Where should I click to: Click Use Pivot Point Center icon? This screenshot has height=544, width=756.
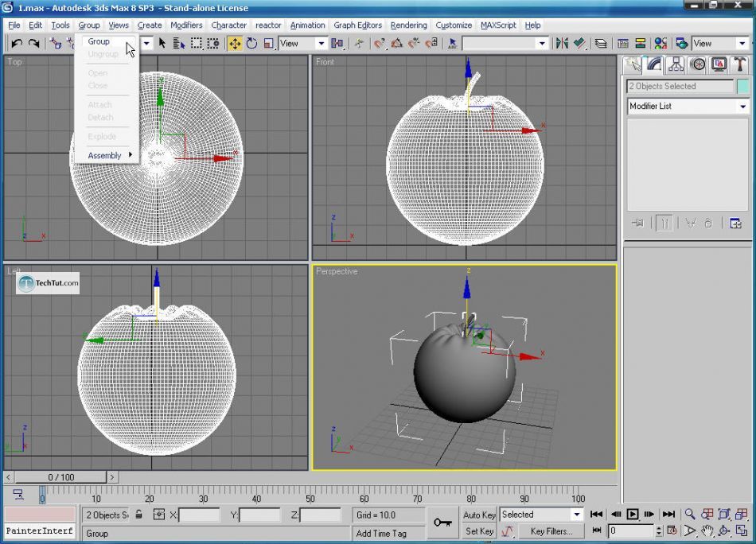click(x=337, y=44)
